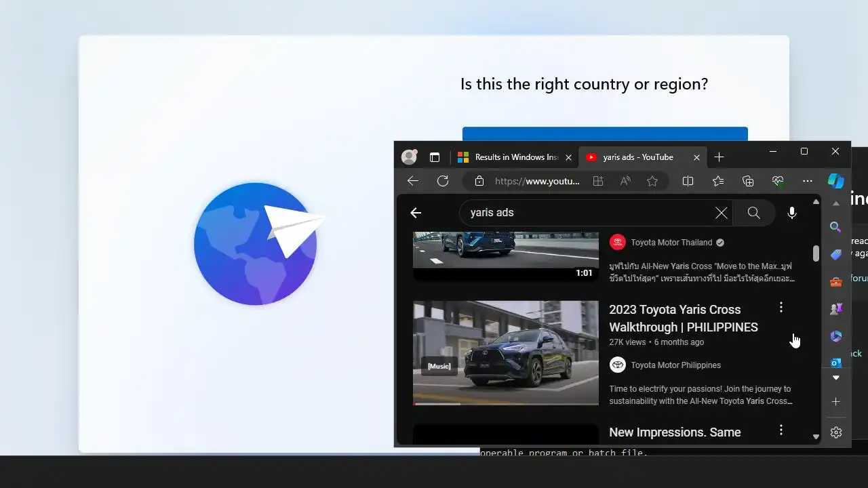Refresh the current page
This screenshot has height=488, width=868.
pyautogui.click(x=443, y=181)
